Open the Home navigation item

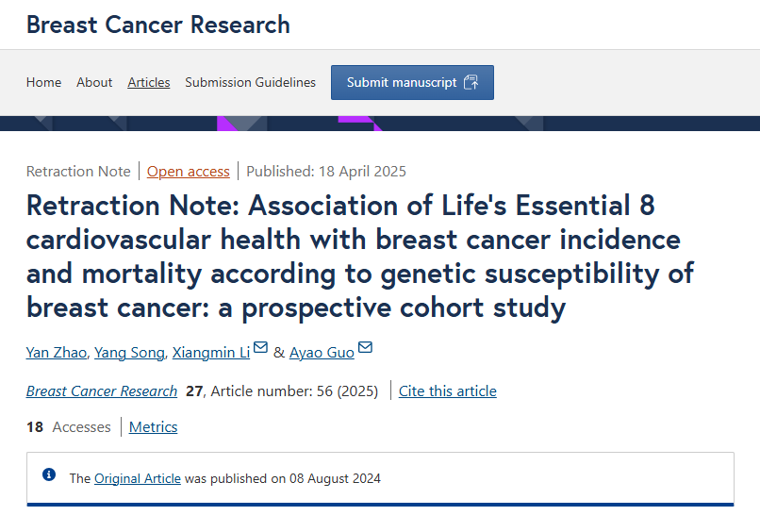coord(43,82)
